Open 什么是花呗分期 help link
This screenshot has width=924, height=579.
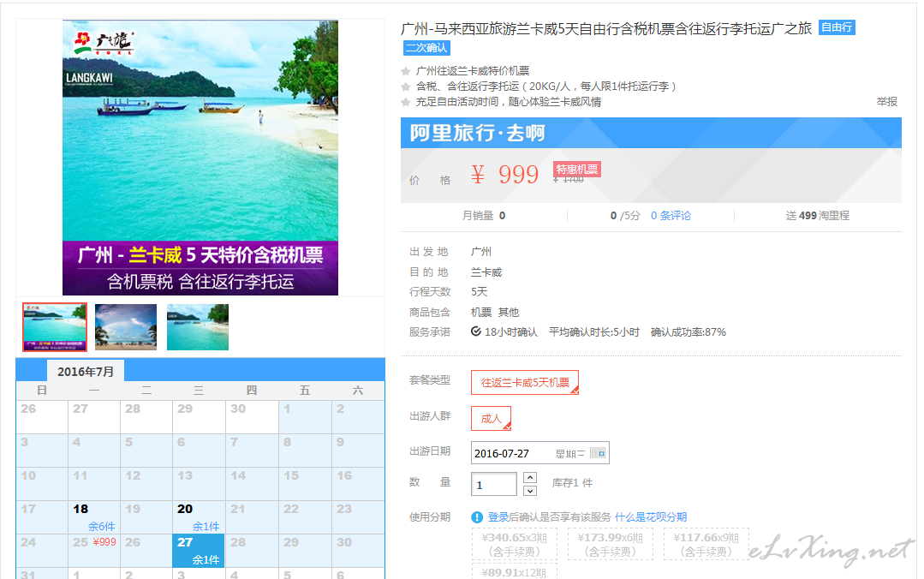pos(651,517)
